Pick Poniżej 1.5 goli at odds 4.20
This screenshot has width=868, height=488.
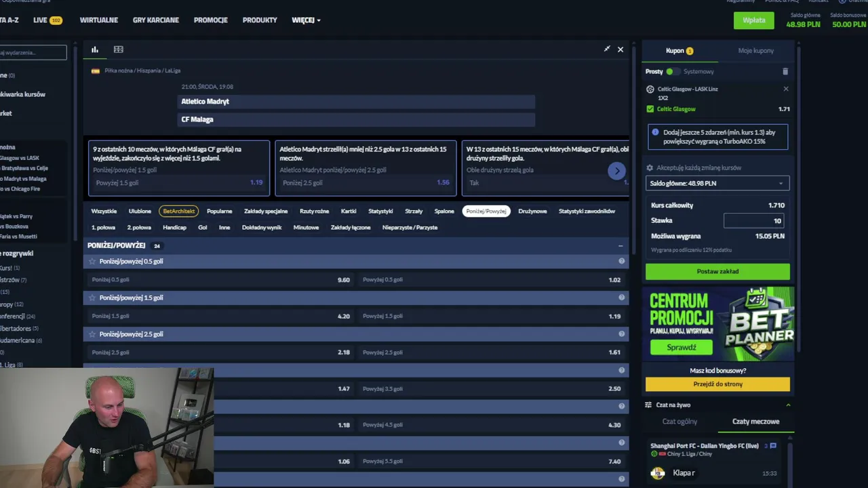coord(221,316)
